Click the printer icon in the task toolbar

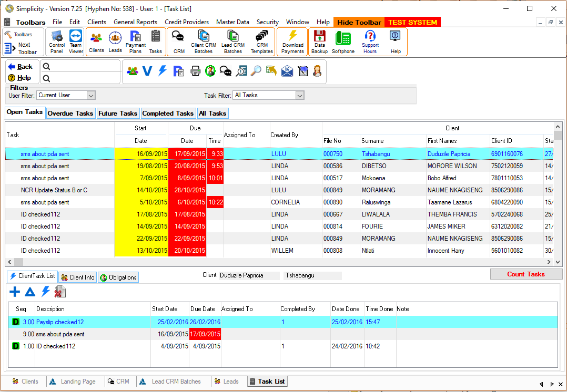tap(195, 71)
